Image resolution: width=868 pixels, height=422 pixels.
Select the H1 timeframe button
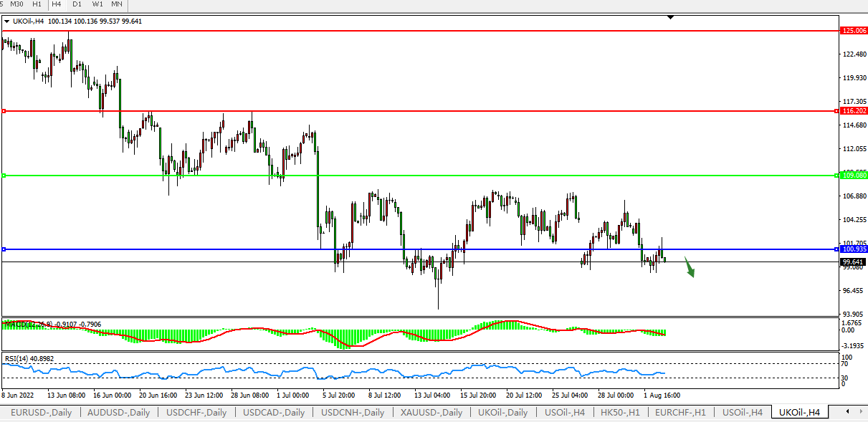37,4
